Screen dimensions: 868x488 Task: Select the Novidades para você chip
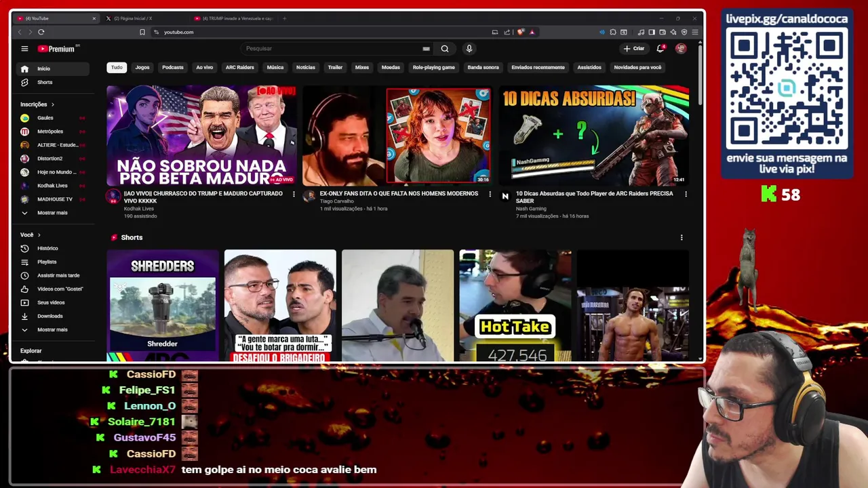(x=637, y=67)
